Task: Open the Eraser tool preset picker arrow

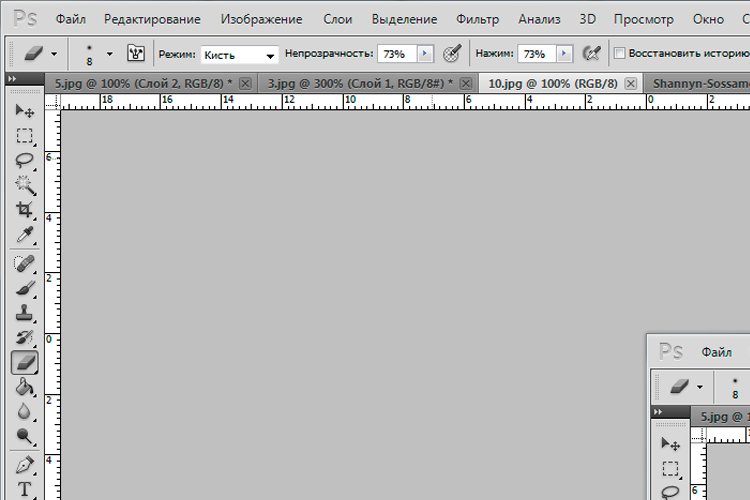Action: 54,54
